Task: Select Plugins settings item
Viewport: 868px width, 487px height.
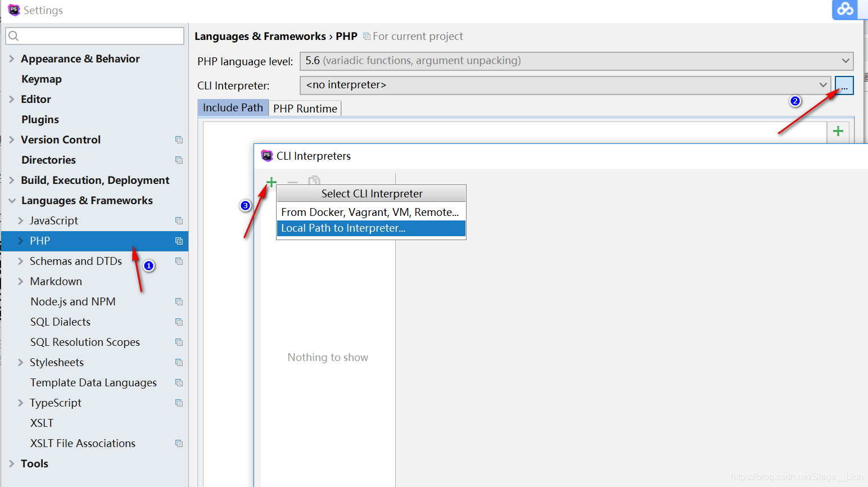Action: click(40, 119)
